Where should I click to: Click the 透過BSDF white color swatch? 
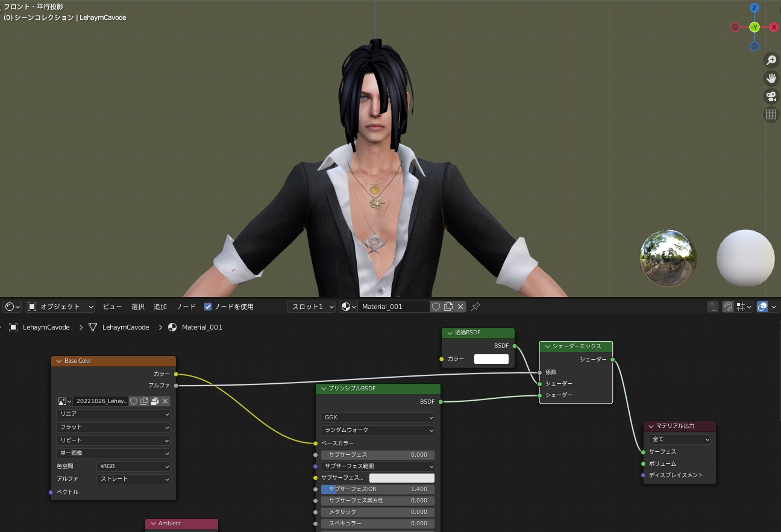pos(491,359)
